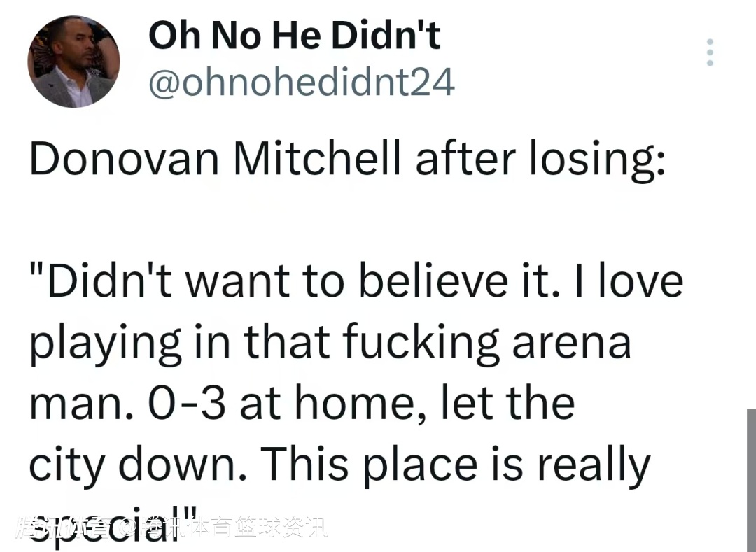
Task: Click the word 'losing:' in the first line
Action: (598, 160)
